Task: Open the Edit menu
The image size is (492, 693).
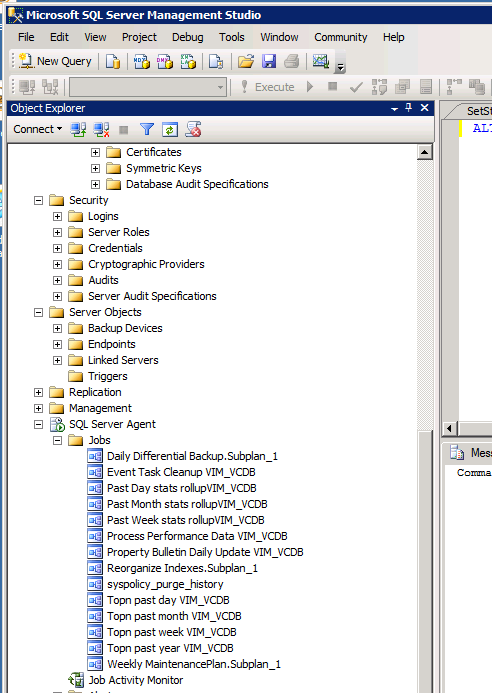Action: 59,37
